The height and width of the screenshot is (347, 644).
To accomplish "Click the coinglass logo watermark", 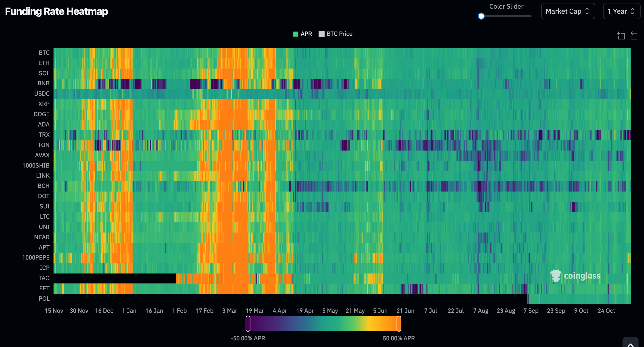I will pos(575,276).
